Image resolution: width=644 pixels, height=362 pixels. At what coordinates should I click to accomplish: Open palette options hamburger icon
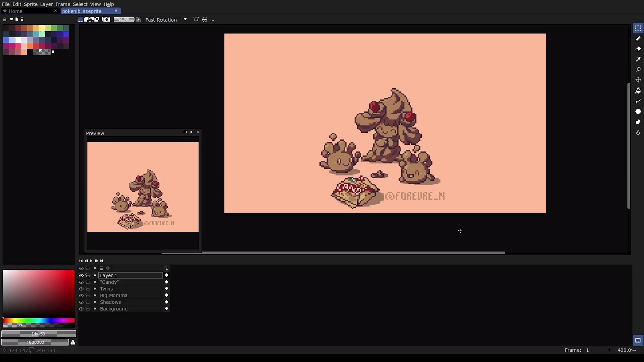point(22,19)
